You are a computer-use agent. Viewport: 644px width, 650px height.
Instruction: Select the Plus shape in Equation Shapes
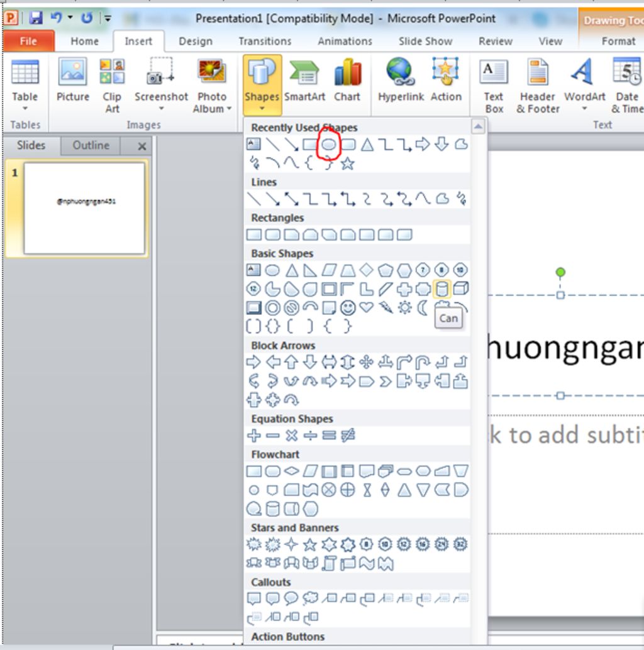tap(253, 435)
